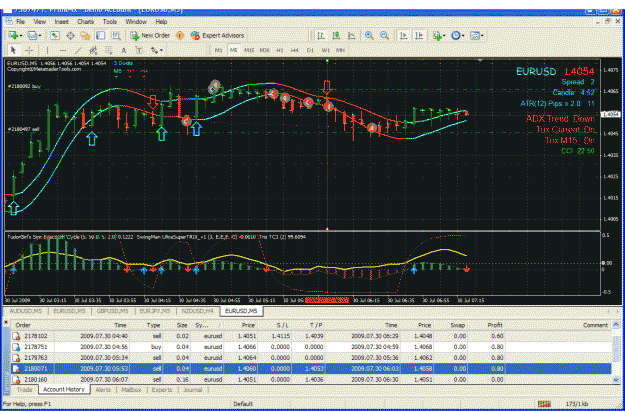This screenshot has height=411, width=625.
Task: Sort history by Order column header
Action: [x=23, y=325]
